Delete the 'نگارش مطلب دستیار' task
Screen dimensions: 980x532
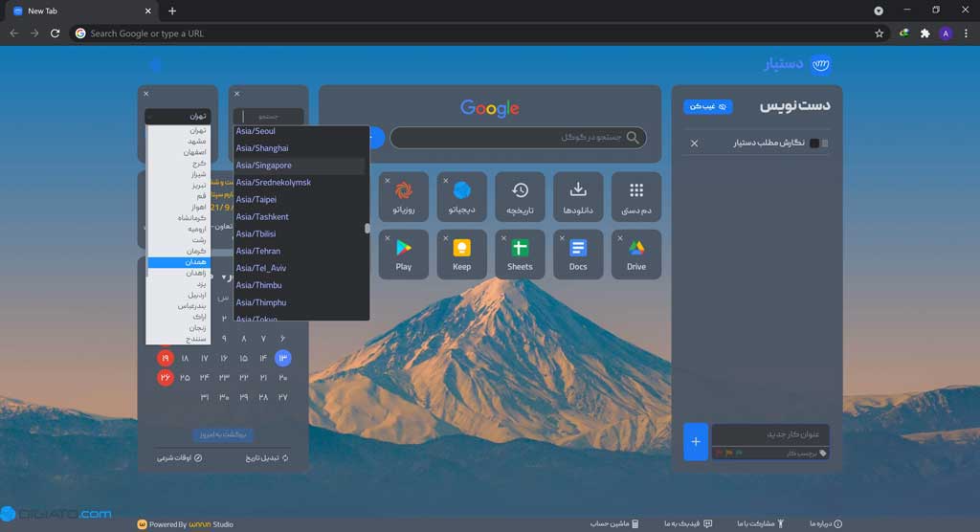(x=695, y=144)
